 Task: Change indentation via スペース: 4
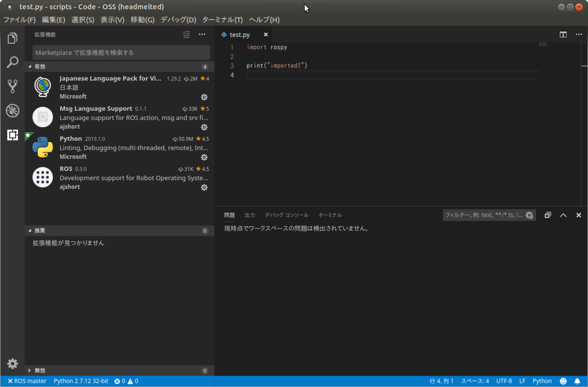[475, 381]
